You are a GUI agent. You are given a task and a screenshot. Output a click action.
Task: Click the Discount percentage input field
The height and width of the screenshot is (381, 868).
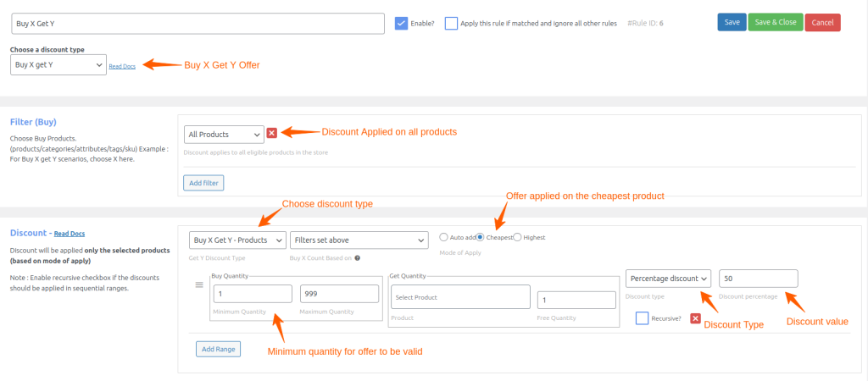[x=758, y=279]
